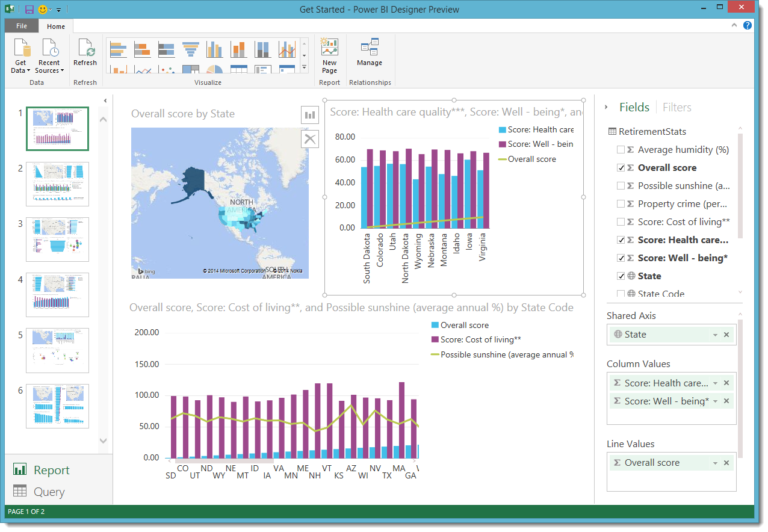Open the Help question mark icon
This screenshot has height=532, width=768.
(x=748, y=25)
